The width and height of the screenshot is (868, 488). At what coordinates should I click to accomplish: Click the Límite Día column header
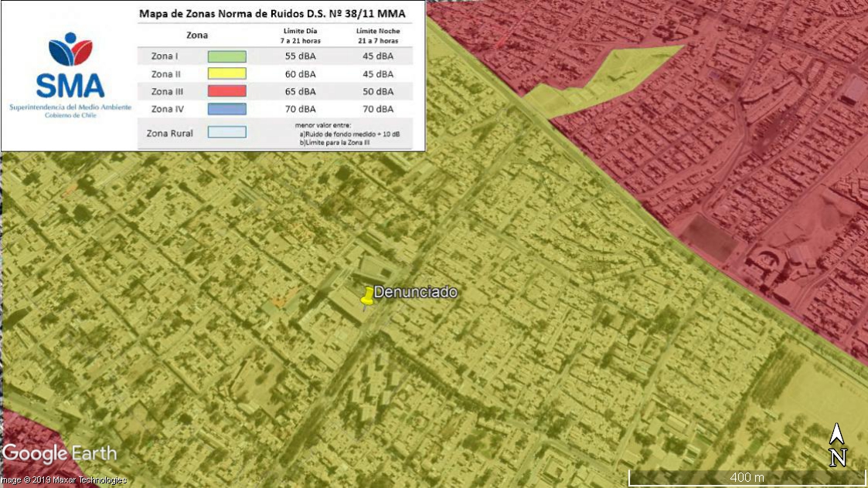[301, 35]
